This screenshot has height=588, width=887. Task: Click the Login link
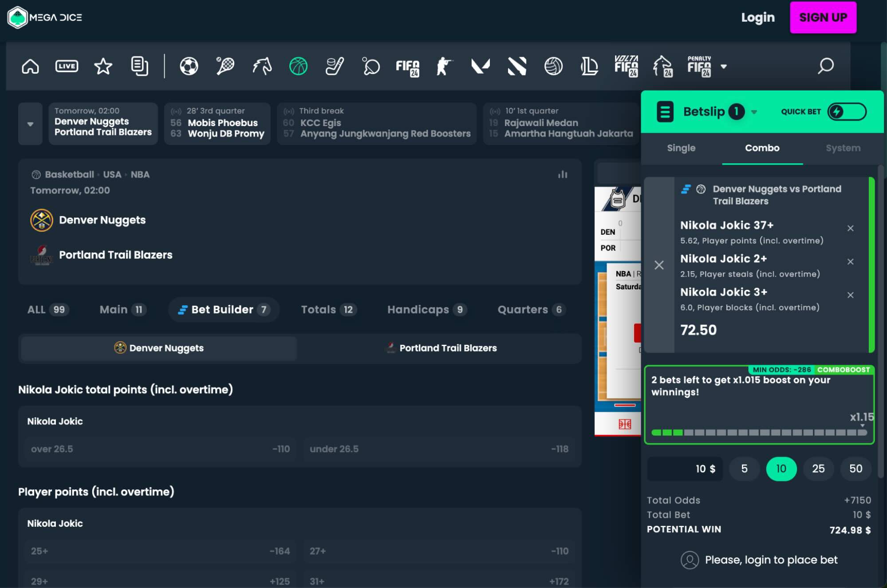[x=758, y=17]
